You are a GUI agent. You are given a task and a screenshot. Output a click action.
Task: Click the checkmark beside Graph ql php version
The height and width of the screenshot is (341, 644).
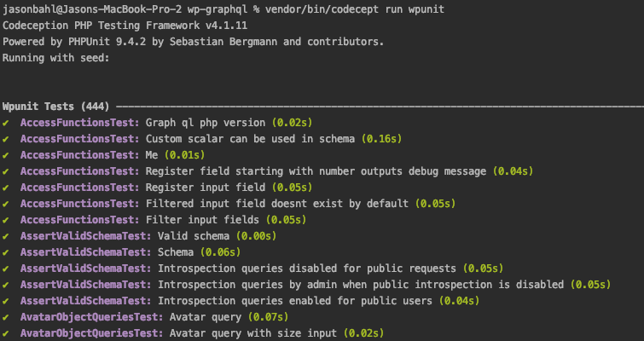5,123
